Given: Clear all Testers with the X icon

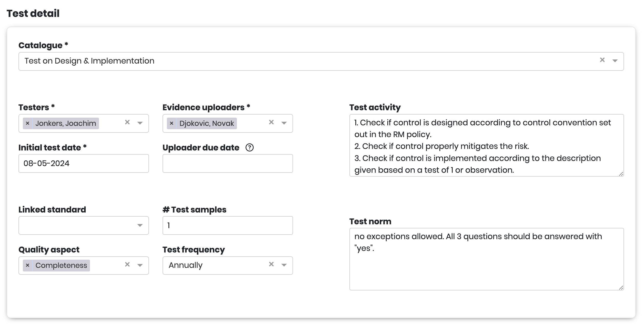Looking at the screenshot, I should [x=127, y=122].
